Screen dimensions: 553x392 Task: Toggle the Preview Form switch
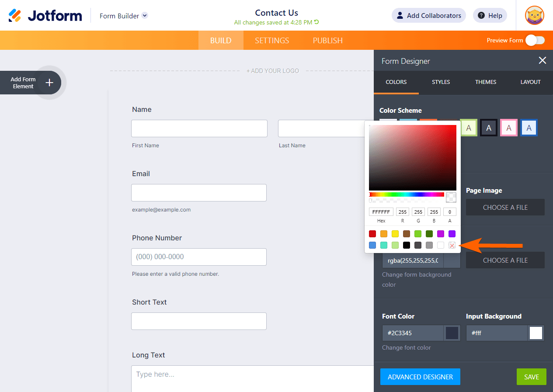tap(535, 40)
